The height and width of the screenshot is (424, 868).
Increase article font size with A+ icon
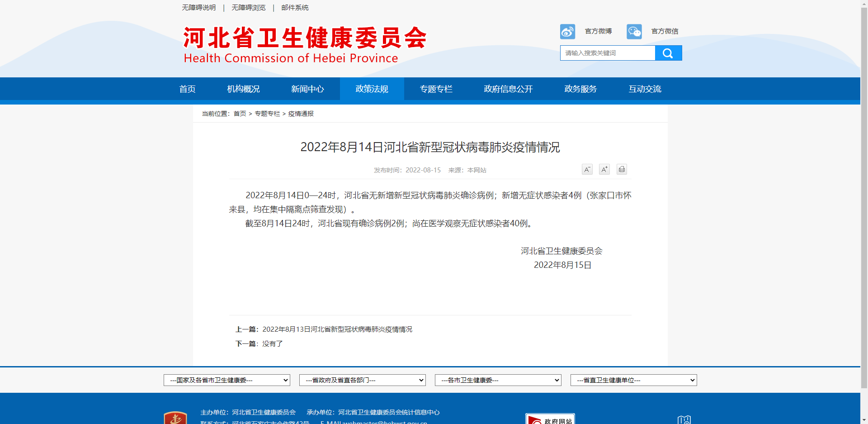(x=604, y=170)
